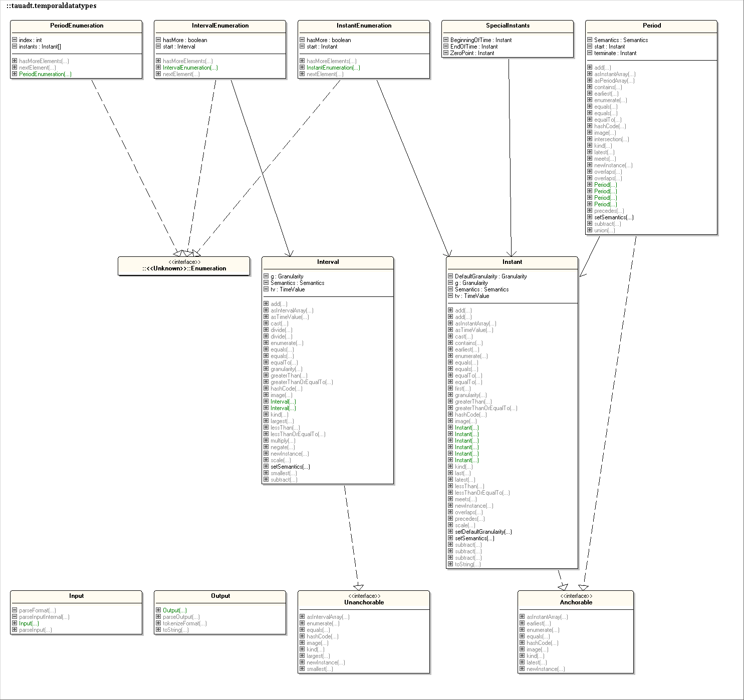Click the plus icon beside parseInputInternal(...)
Viewport: 744px width, 700px height.
(x=15, y=617)
